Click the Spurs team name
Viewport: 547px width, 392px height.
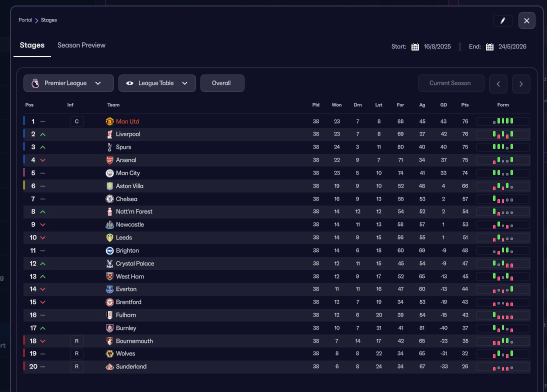tap(123, 147)
